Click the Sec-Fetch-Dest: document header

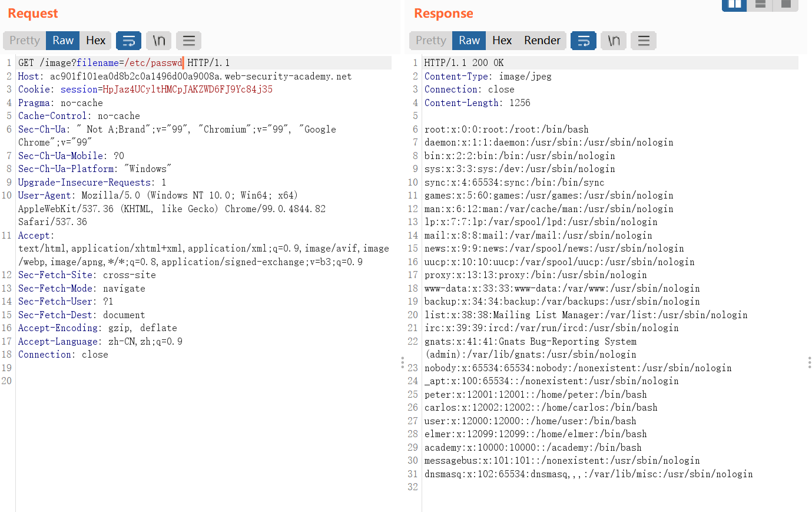[x=82, y=315]
